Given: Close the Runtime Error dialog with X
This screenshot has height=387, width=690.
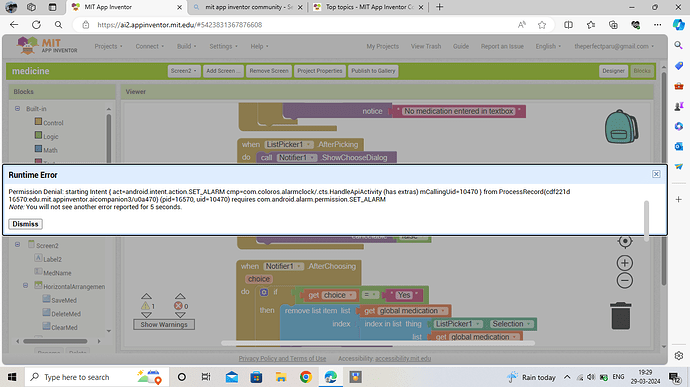Looking at the screenshot, I should [x=656, y=174].
